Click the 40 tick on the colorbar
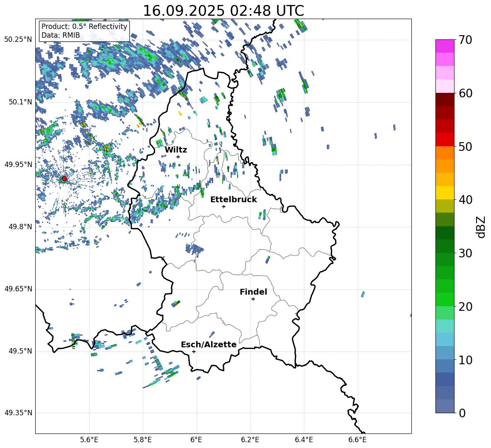Screen dimensions: 491x448 [x=465, y=200]
